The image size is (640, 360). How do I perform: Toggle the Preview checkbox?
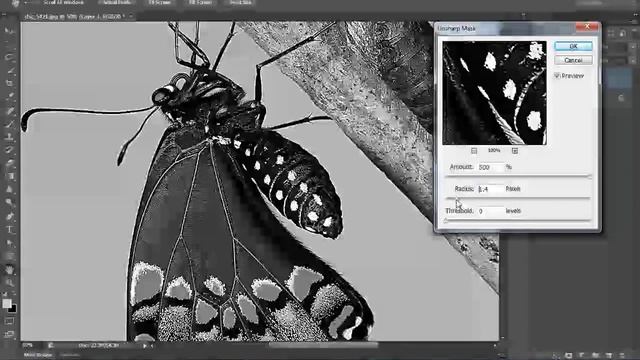coord(557,76)
